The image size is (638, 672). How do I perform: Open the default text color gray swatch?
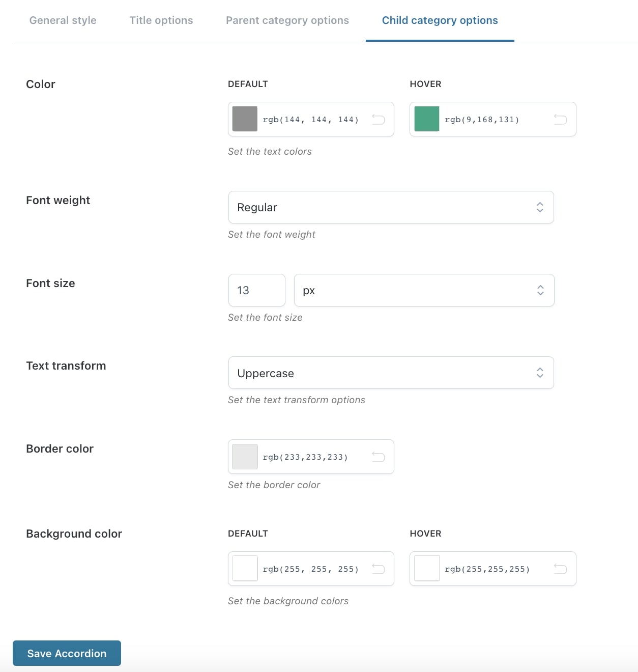tap(245, 119)
